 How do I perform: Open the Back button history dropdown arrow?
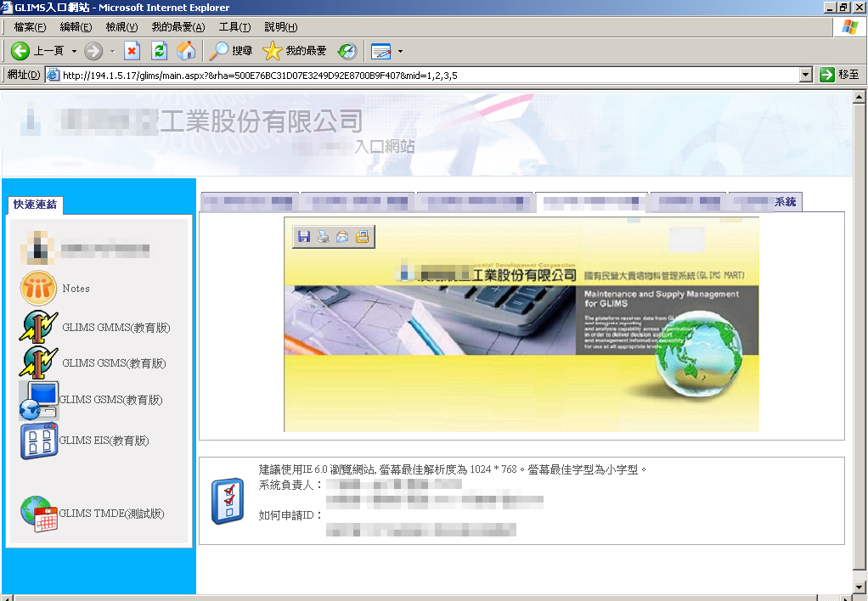pos(74,51)
